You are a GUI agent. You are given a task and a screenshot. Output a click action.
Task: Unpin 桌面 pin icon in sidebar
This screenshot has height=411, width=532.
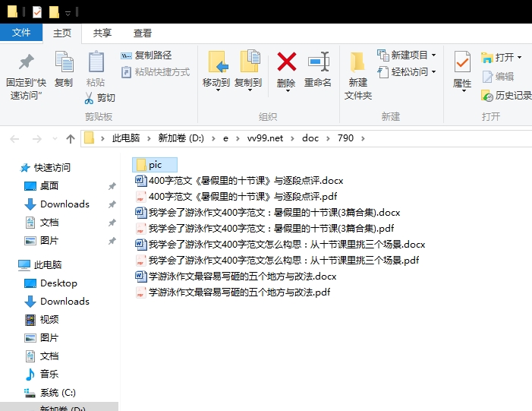point(112,186)
